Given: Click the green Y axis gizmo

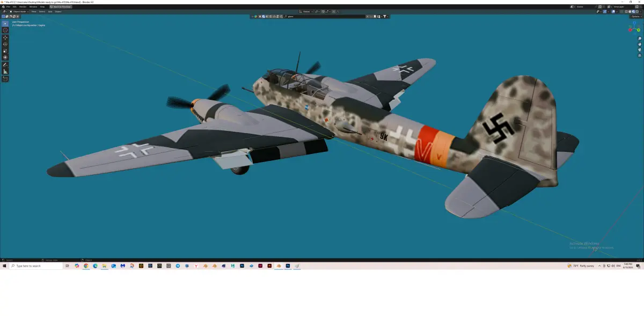Looking at the screenshot, I should 639,30.
